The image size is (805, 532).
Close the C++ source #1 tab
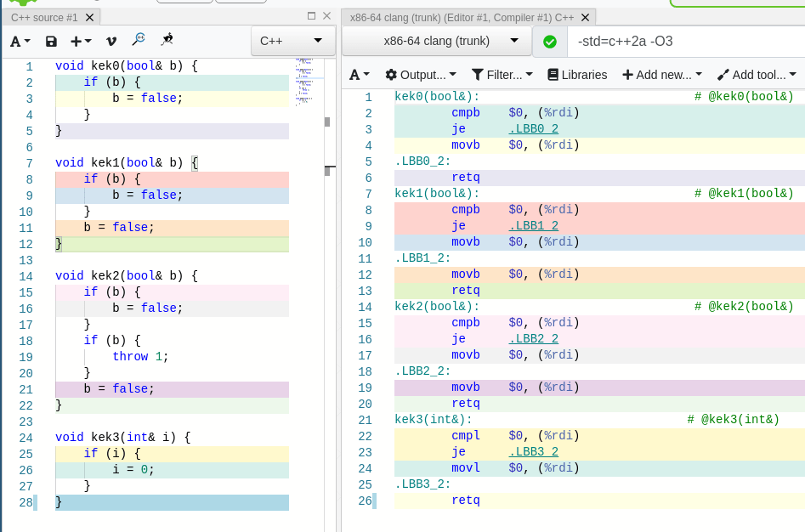coord(90,17)
